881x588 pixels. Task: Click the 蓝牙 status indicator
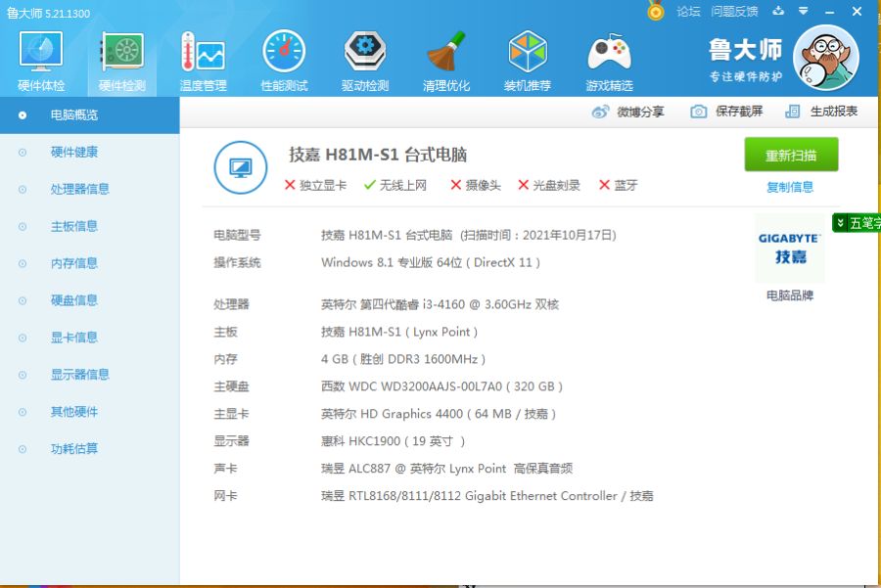pos(618,185)
